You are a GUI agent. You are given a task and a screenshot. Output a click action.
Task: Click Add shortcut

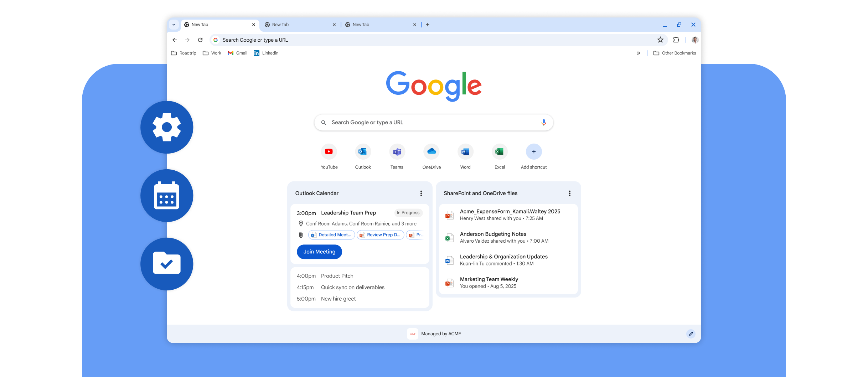[x=533, y=151]
